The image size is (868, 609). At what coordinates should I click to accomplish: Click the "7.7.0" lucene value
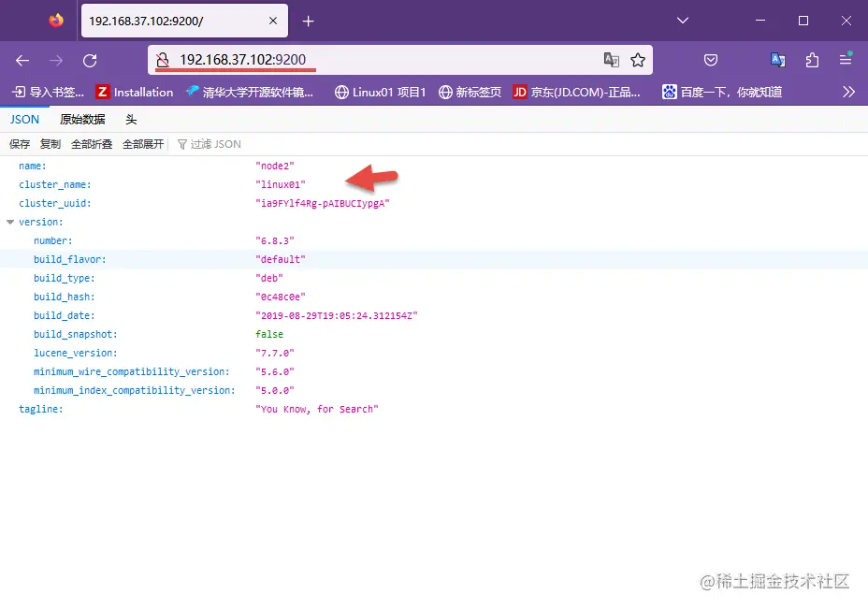(275, 354)
